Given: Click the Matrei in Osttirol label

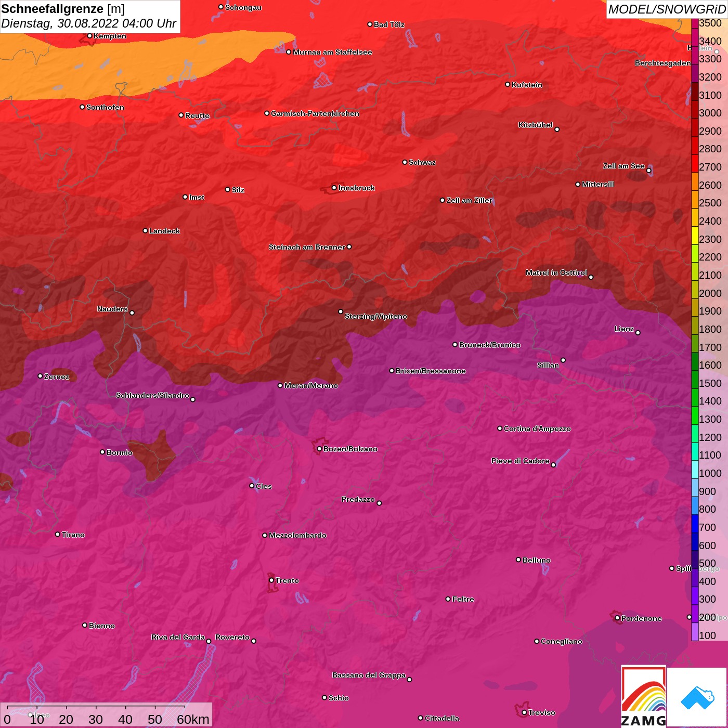Looking at the screenshot, I should click(x=556, y=272).
